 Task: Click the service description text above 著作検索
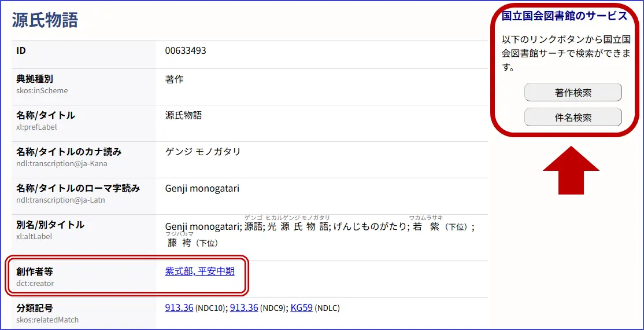coord(565,53)
